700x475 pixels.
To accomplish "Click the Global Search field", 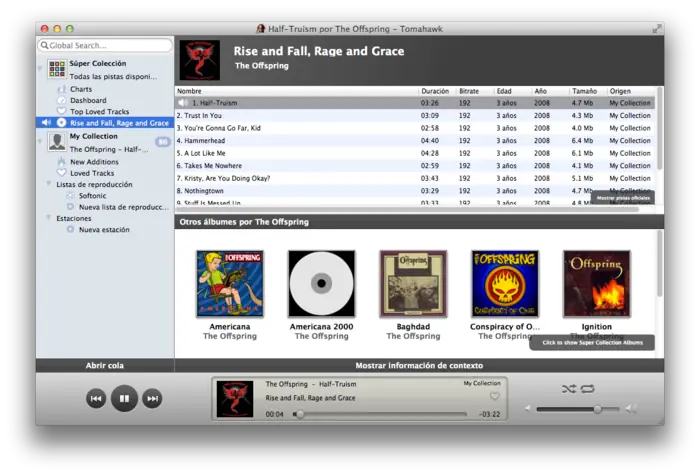I will click(105, 45).
